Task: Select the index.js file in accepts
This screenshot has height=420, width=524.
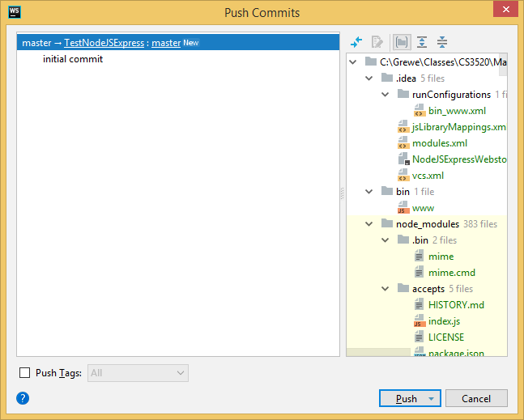Action: click(x=444, y=321)
